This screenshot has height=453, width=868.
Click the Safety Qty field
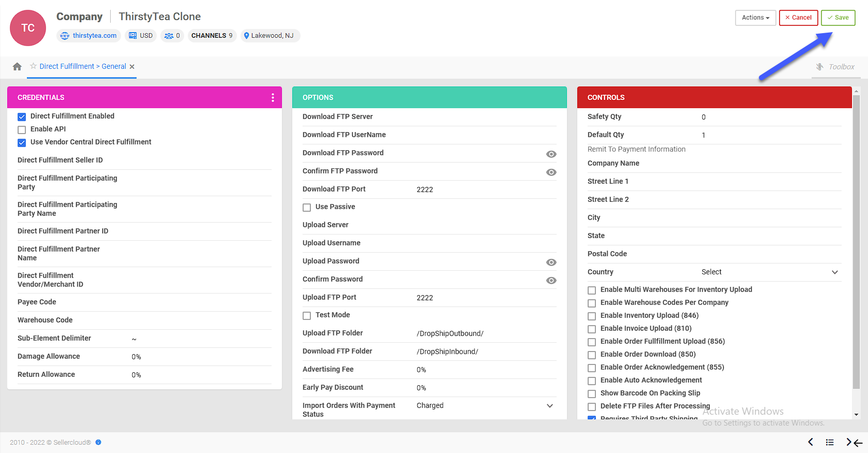pos(771,117)
